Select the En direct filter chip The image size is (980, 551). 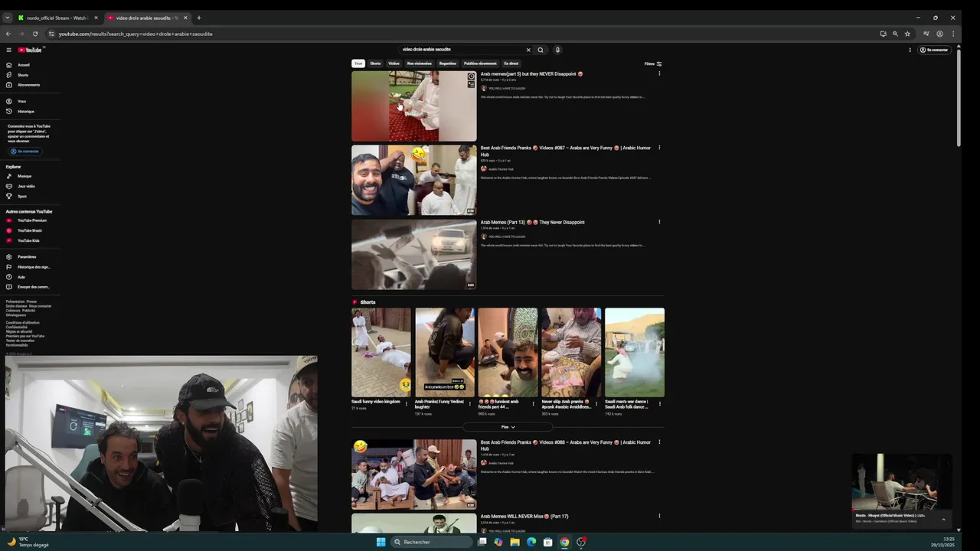point(511,64)
